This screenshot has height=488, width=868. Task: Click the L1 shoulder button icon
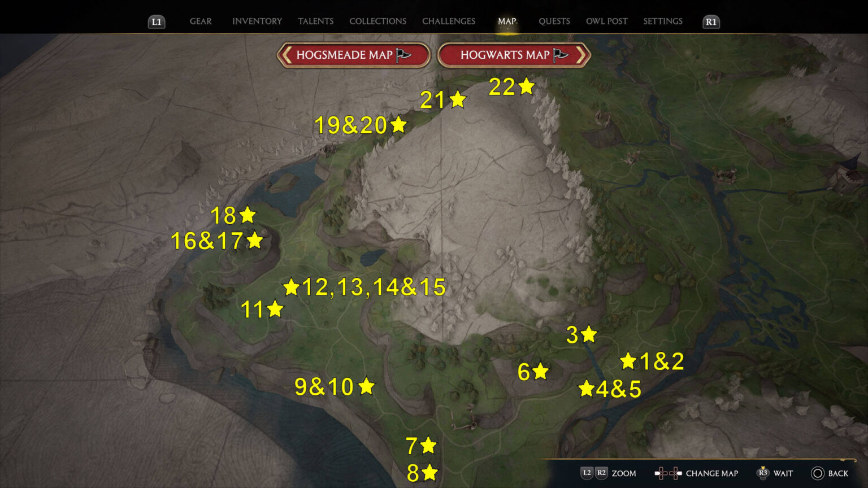coord(157,22)
